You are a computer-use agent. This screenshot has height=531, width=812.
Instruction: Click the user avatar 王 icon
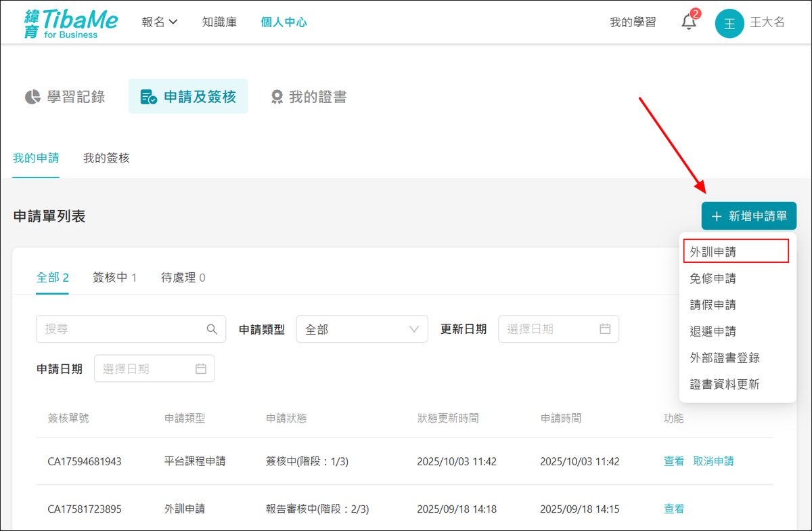pos(729,23)
